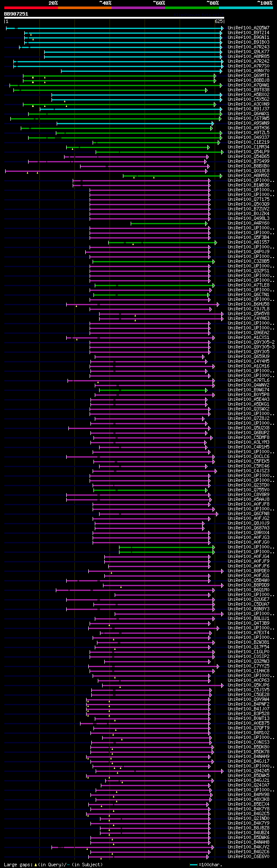Screen dimensions: 277x868
Task: Select the label UniRef100_Q5A5V8
Action: click(x=248, y=314)
